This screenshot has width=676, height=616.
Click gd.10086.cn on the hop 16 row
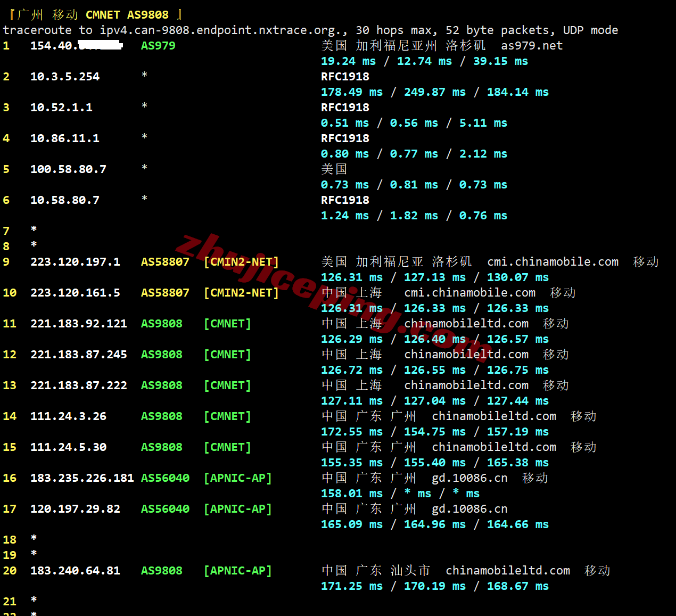point(469,478)
